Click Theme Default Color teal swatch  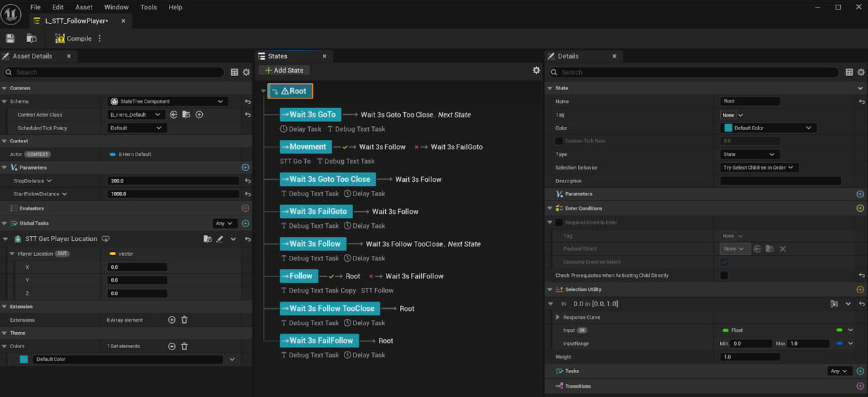click(x=24, y=359)
